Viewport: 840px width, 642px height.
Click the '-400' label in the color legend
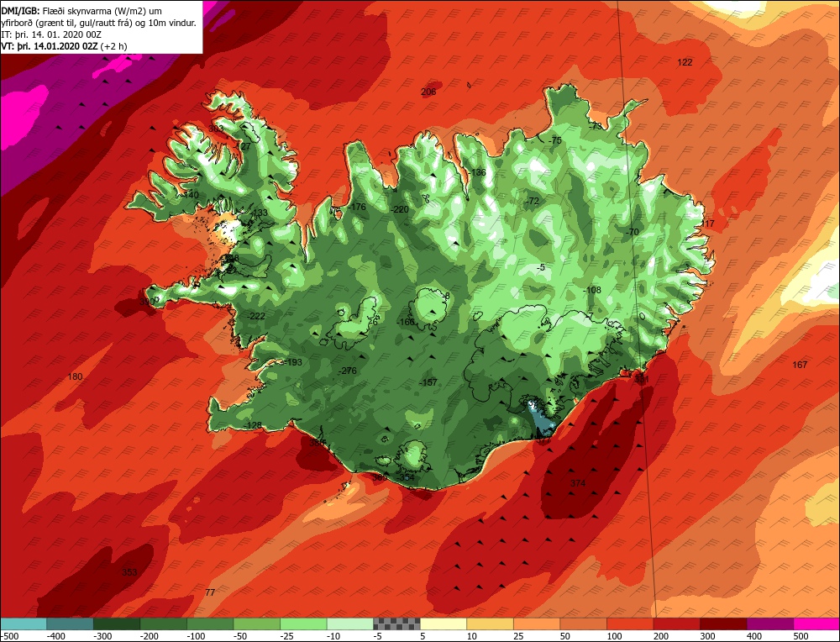55,636
